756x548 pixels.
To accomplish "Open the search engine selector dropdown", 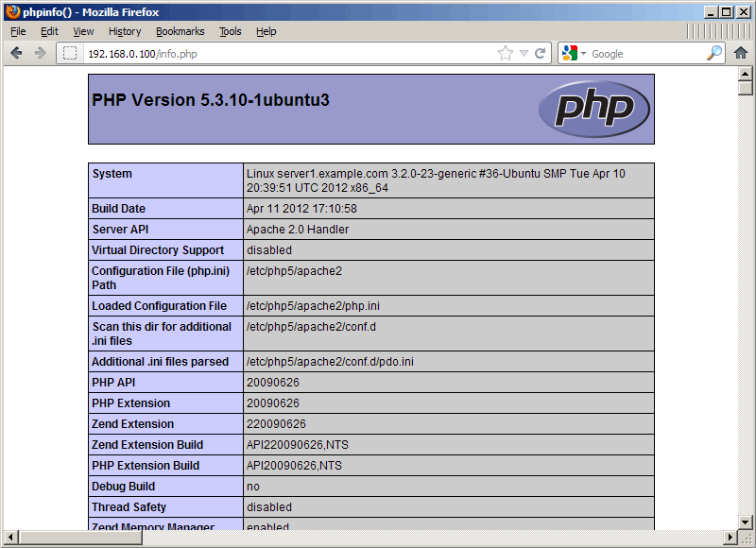I will 583,53.
